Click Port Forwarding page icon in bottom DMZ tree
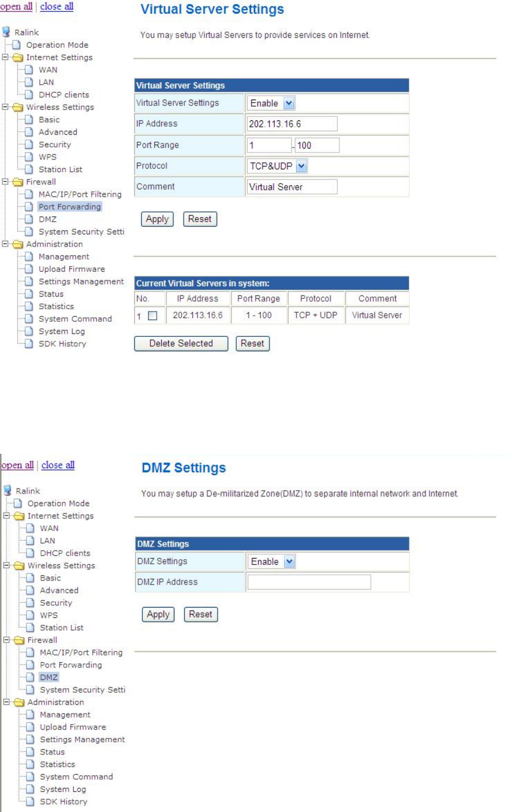This screenshot has height=812, width=512. tap(31, 665)
